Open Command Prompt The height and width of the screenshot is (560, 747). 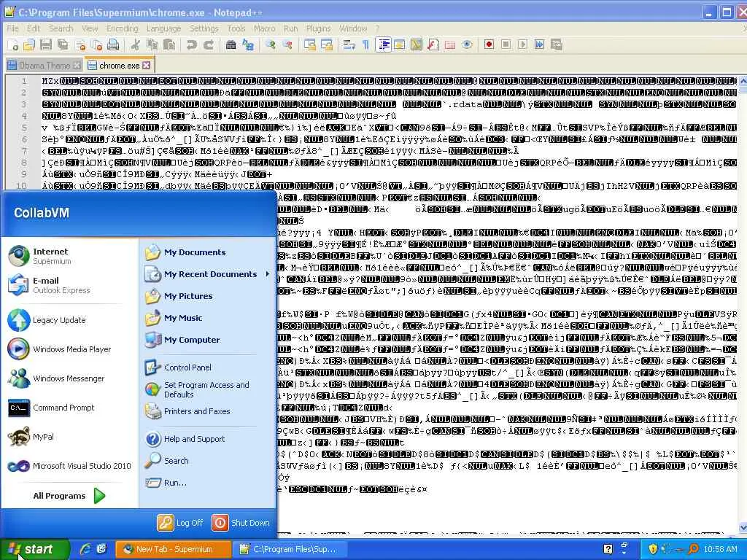[x=69, y=408]
